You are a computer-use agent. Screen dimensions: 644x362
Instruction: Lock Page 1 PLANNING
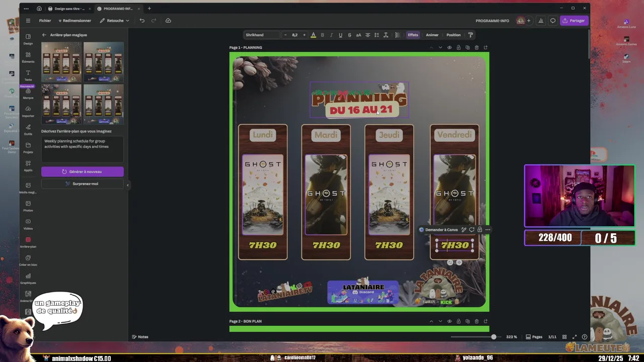[458, 47]
